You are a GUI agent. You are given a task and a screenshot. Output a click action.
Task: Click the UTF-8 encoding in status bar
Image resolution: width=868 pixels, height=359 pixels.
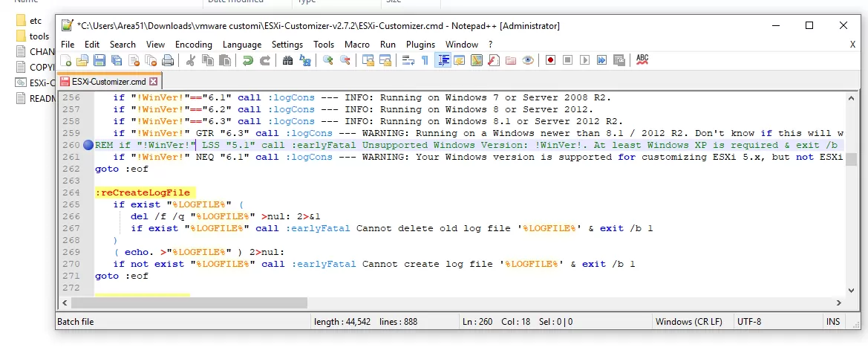coord(749,321)
